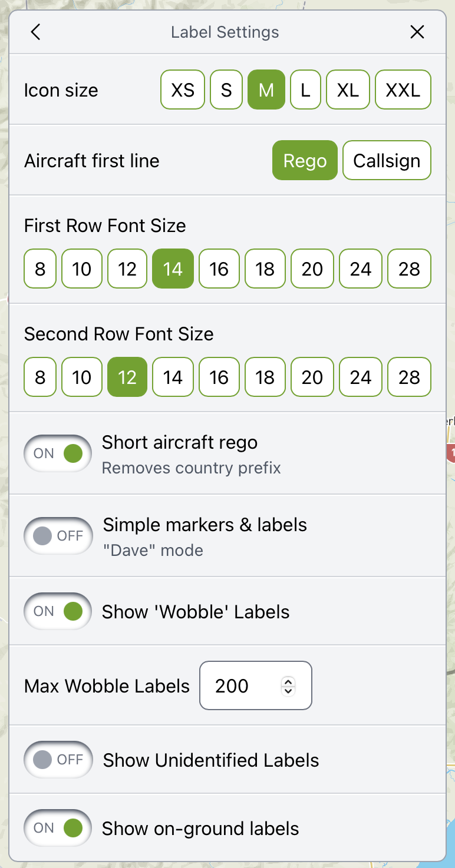Set icon size to XS
This screenshot has width=455, height=868.
pyautogui.click(x=183, y=90)
